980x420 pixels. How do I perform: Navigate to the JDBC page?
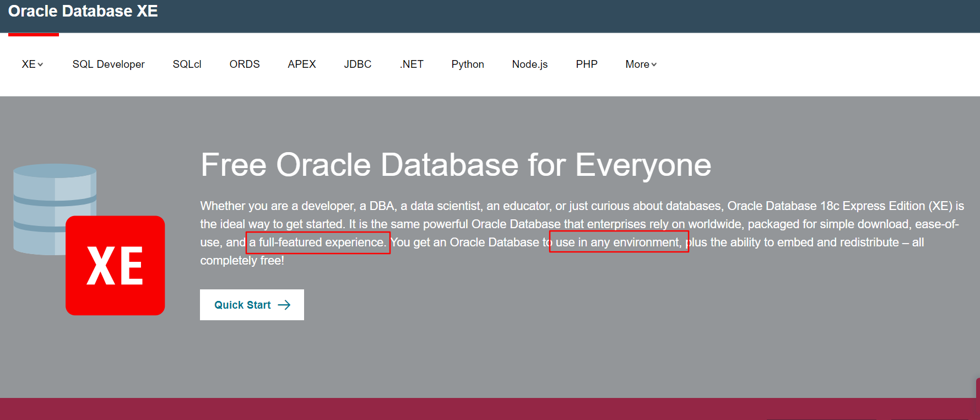click(358, 64)
